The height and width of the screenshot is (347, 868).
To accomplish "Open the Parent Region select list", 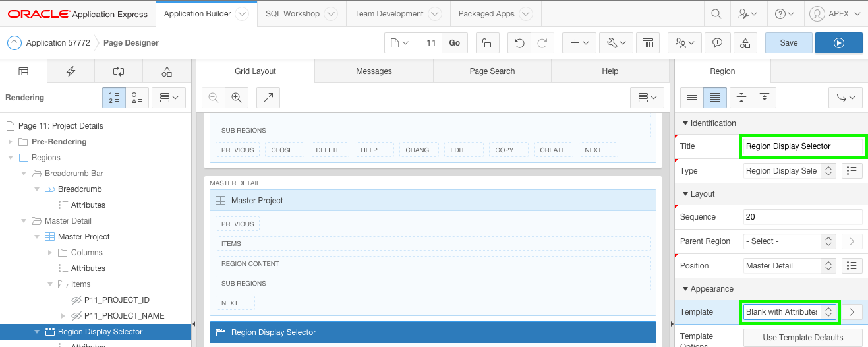I will click(790, 241).
